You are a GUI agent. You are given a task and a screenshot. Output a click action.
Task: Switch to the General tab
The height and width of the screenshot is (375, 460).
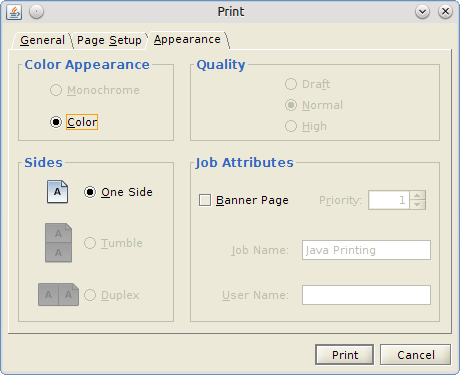click(42, 40)
